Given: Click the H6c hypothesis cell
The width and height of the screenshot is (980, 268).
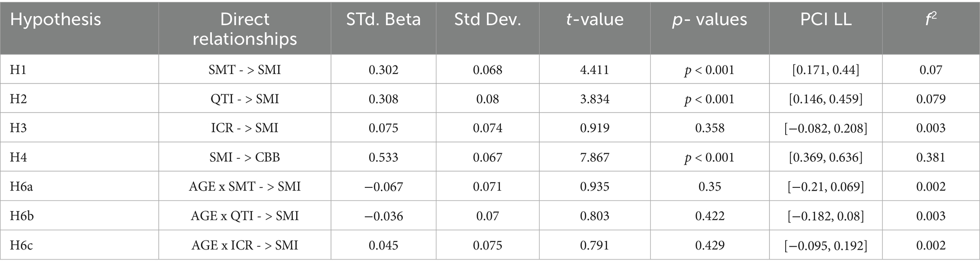Looking at the screenshot, I should [21, 245].
